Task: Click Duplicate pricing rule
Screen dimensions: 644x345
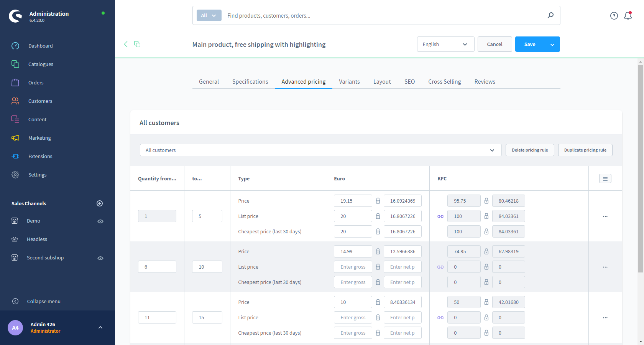Action: [x=585, y=150]
